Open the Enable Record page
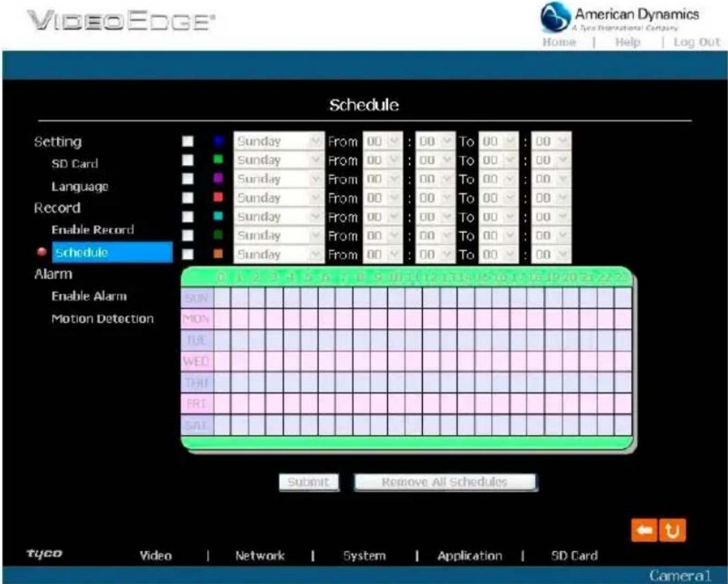This screenshot has width=728, height=584. (x=92, y=230)
